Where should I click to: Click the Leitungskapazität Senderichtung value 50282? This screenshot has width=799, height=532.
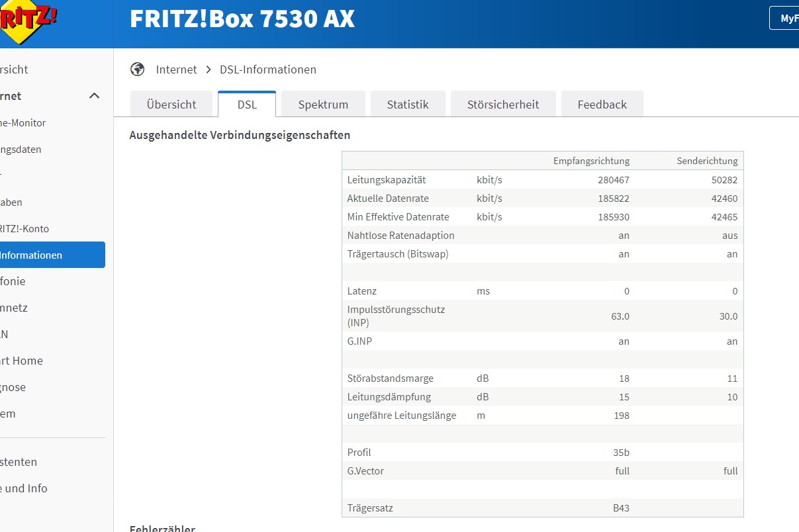click(723, 180)
